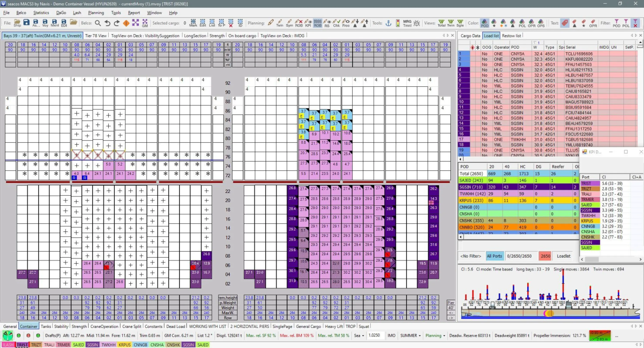The height and width of the screenshot is (348, 644).
Task: Open the traffic light tool icon
Action: pyautogui.click(x=398, y=23)
